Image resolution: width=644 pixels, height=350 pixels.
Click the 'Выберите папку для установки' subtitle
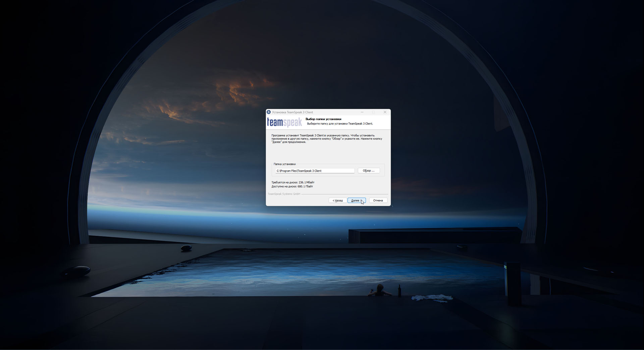(x=340, y=124)
